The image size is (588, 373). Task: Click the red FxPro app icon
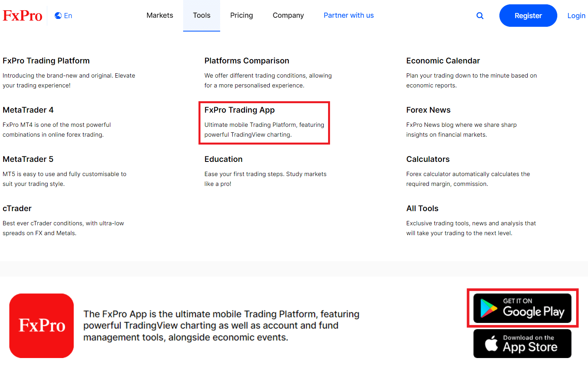pos(42,326)
